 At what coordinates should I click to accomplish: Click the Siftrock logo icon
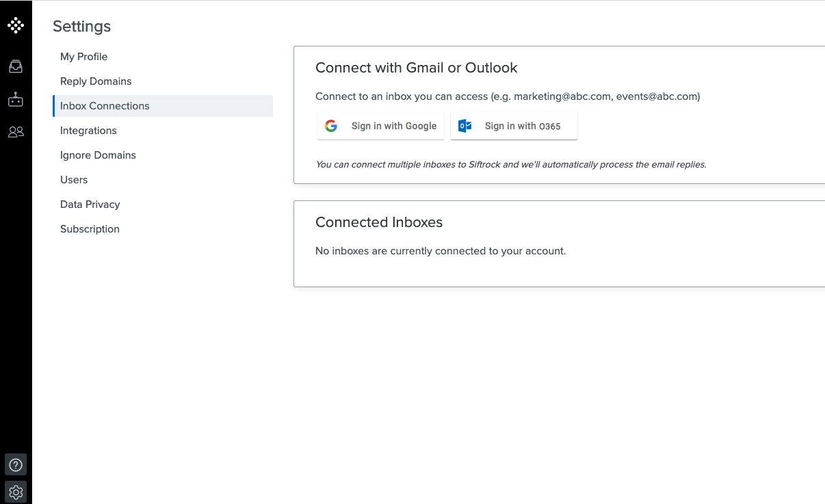[16, 25]
